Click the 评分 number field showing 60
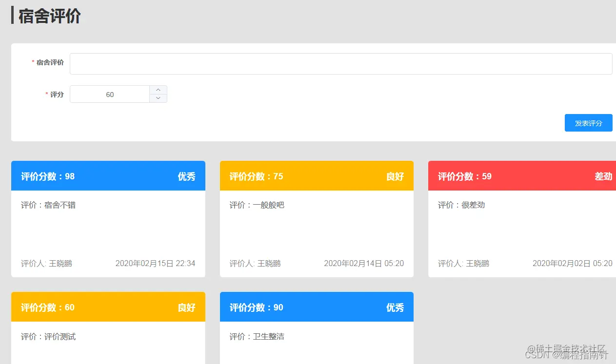Image resolution: width=616 pixels, height=364 pixels. click(x=110, y=95)
